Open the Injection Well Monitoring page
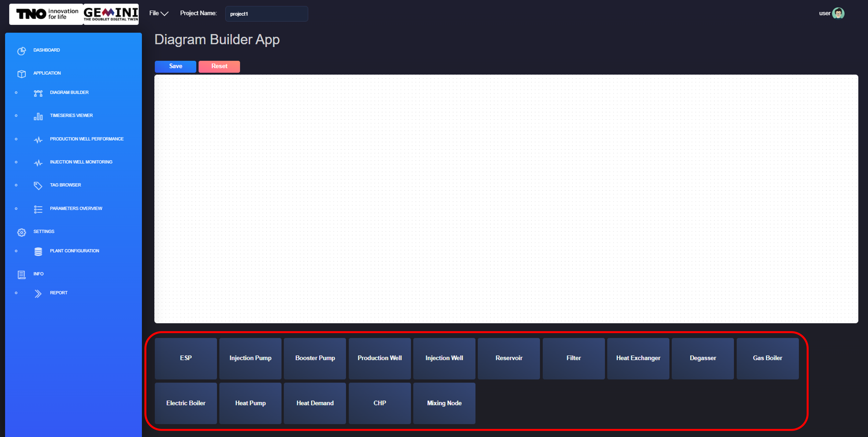The height and width of the screenshot is (437, 868). 81,162
